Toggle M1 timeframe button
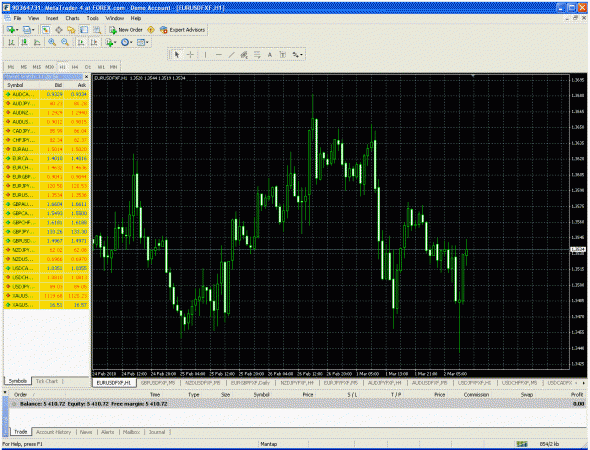Screen dimensions: 590x450 (11, 67)
